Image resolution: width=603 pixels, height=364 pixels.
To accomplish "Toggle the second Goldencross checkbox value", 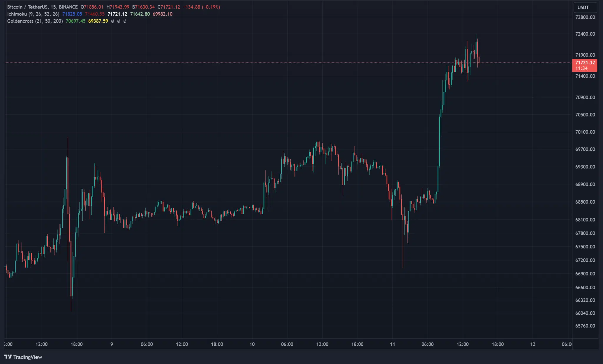I will (x=120, y=19).
